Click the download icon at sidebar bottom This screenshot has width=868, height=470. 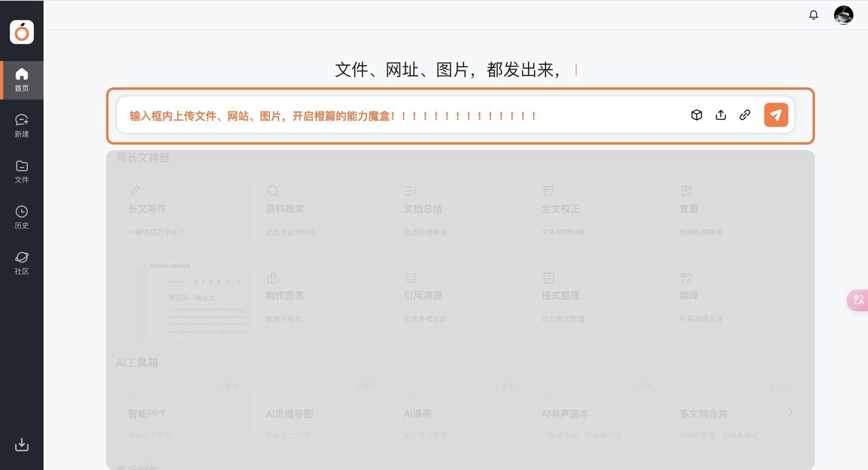pos(22,445)
